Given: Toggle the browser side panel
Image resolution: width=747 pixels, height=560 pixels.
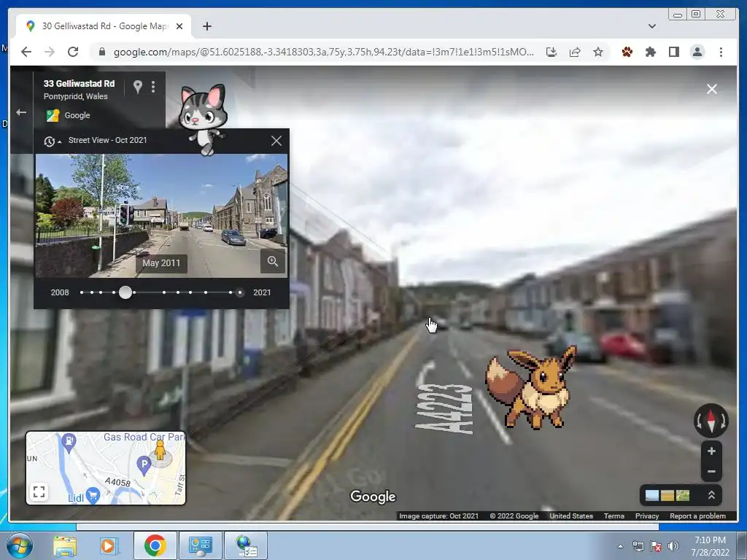Looking at the screenshot, I should pyautogui.click(x=673, y=52).
